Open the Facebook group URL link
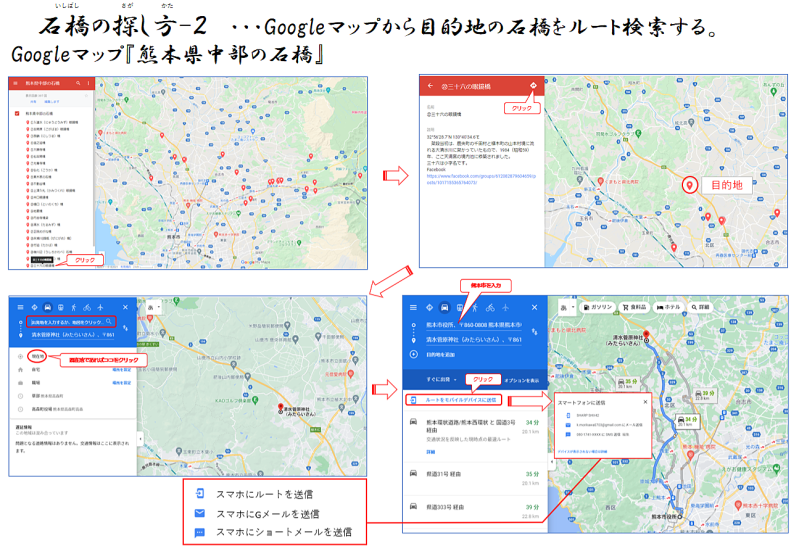The width and height of the screenshot is (799, 546). pyautogui.click(x=481, y=179)
